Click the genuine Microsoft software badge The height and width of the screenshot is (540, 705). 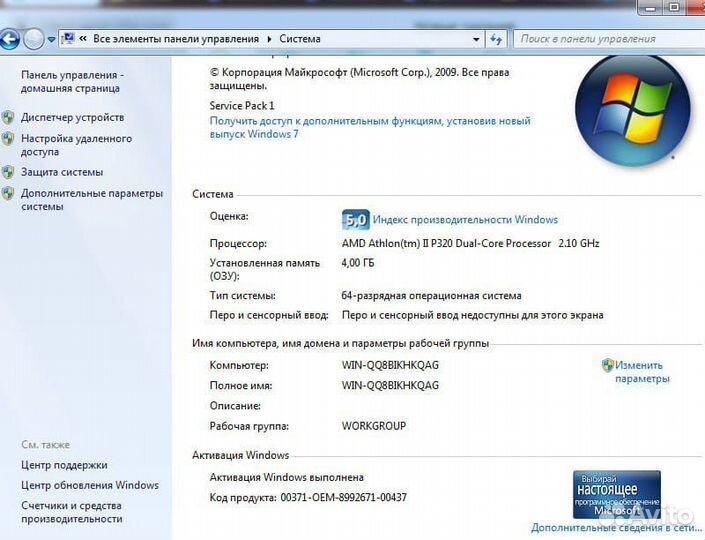(x=617, y=495)
